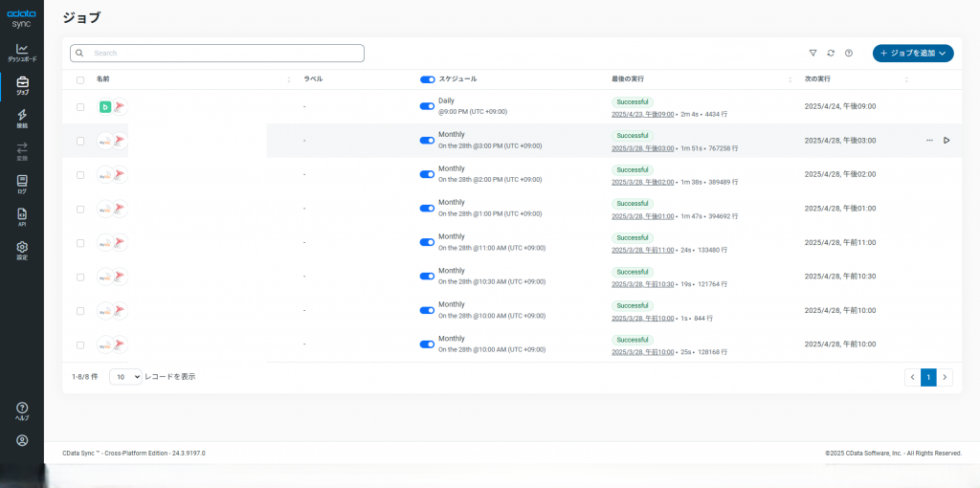Image resolution: width=980 pixels, height=488 pixels.
Task: Open last run link 2025/3/28 午前10:30
Action: pos(642,283)
